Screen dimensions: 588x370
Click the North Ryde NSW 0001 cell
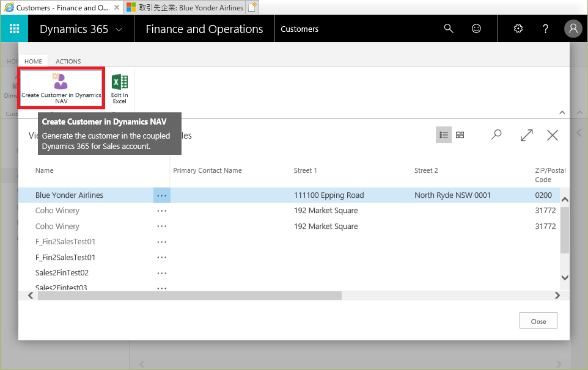click(452, 195)
